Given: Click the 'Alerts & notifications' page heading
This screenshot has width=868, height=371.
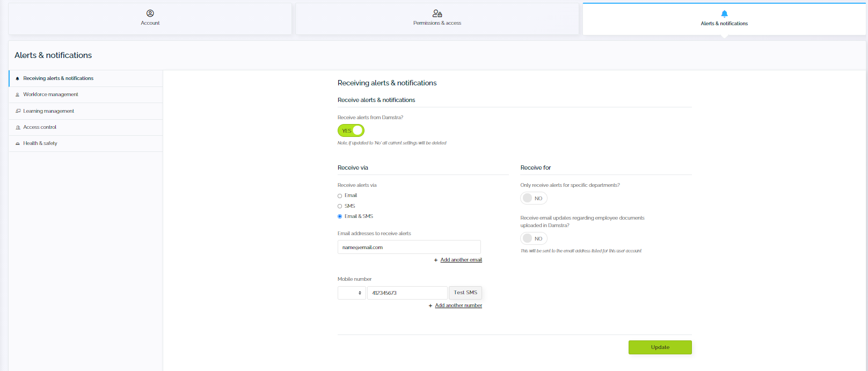Looking at the screenshot, I should tap(53, 55).
